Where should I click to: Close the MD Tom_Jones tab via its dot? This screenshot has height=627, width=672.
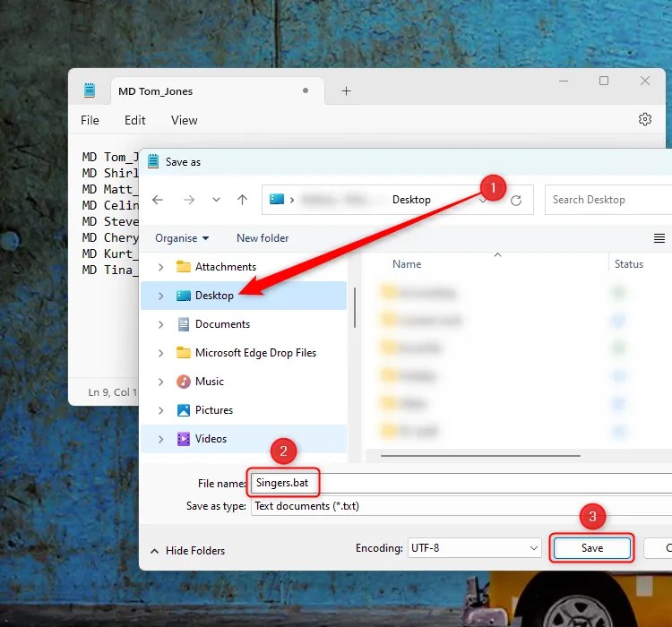306,90
